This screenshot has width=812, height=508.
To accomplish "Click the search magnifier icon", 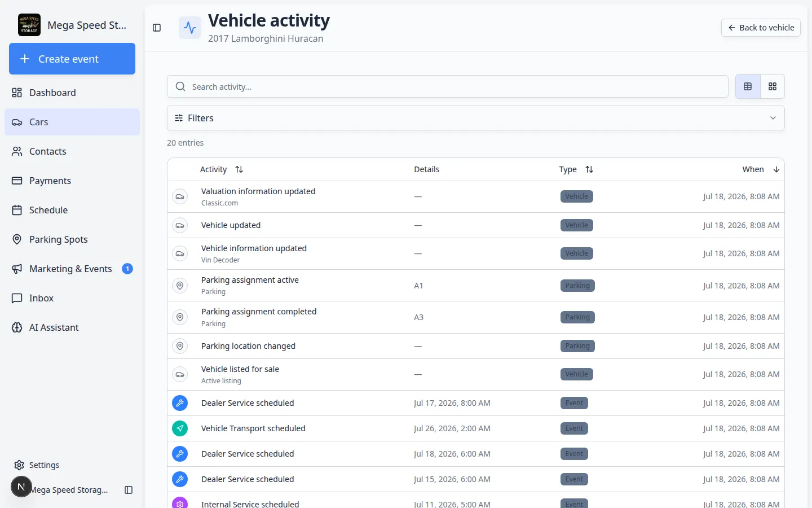I will coord(180,86).
